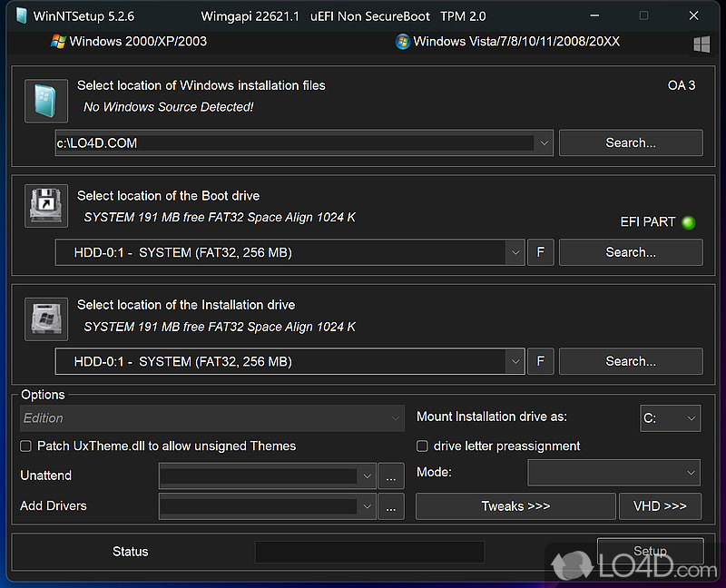Switch to the Windows Vista/7/8/10/11/2008/20XX tab
This screenshot has height=588, width=726.
click(507, 42)
